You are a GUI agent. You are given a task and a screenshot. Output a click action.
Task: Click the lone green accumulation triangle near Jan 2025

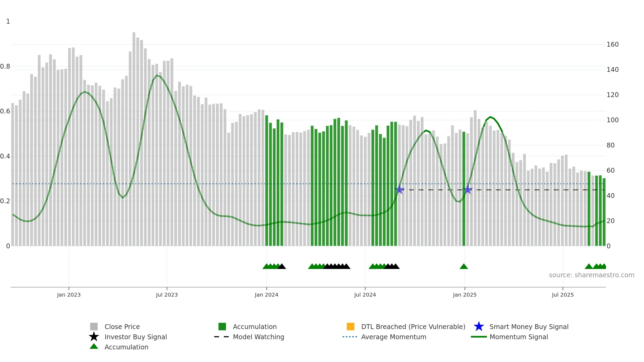point(464,266)
